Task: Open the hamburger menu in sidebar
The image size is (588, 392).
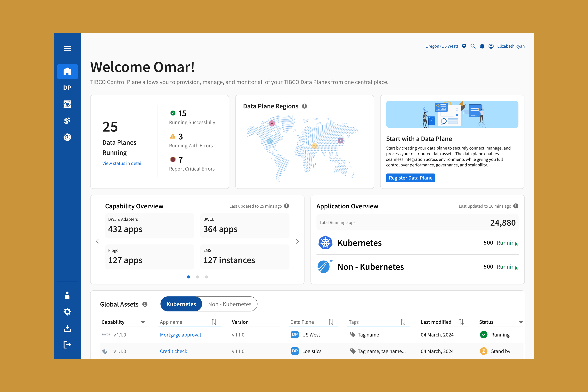Action: (67, 48)
